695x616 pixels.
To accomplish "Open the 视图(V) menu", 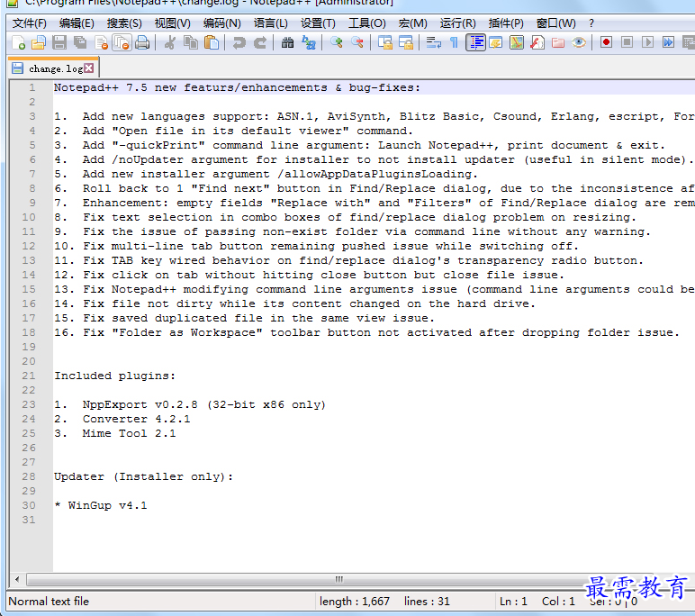I will [173, 23].
